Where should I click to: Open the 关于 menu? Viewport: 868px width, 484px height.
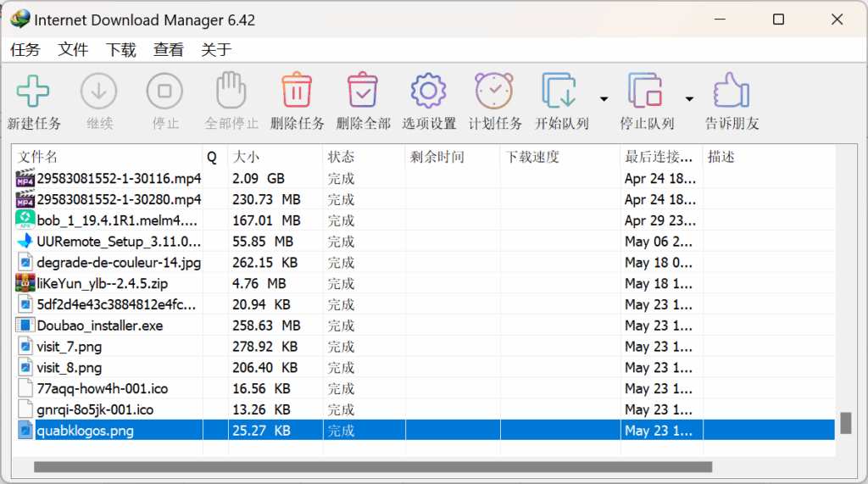216,50
